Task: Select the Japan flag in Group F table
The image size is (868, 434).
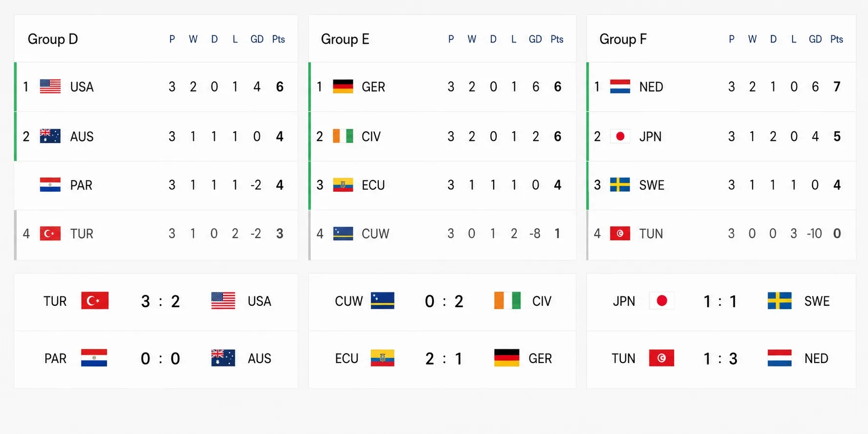Action: 620,136
